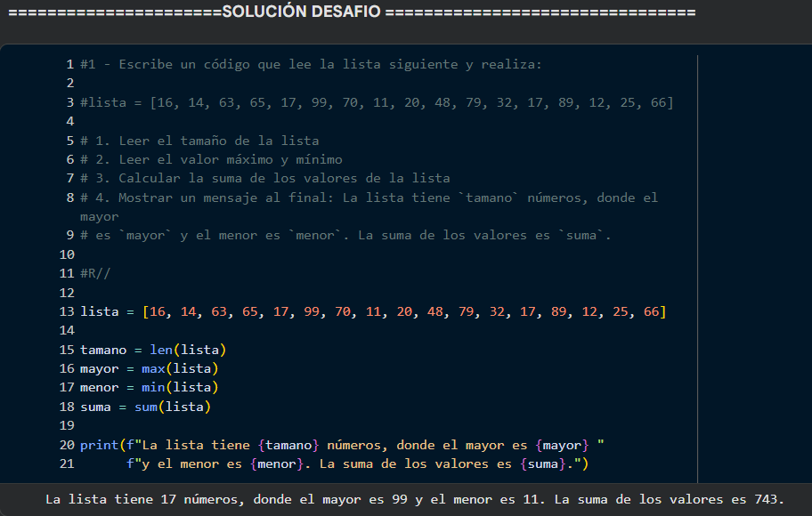
Task: Click the '{menor}' placeholder on line 21
Action: point(277,464)
